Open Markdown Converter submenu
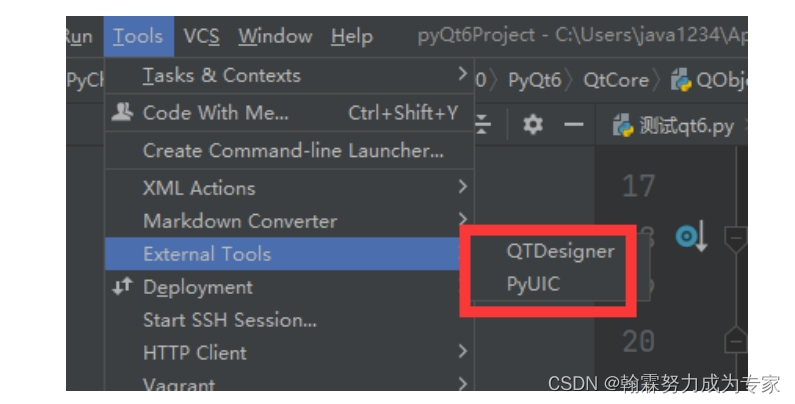 pos(290,221)
